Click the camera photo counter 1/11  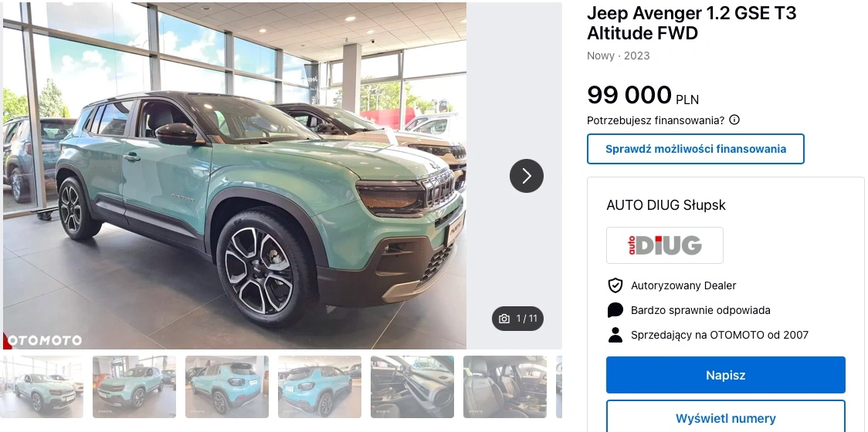(517, 319)
